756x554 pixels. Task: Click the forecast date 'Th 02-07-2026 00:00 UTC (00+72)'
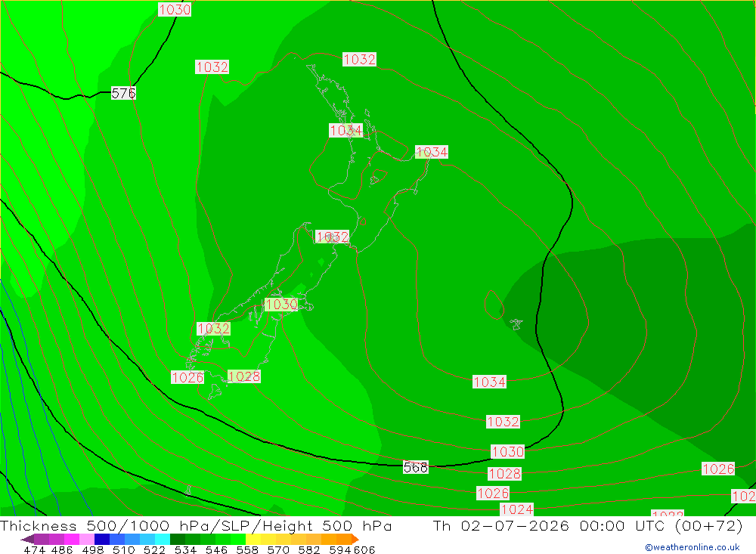coord(587,525)
